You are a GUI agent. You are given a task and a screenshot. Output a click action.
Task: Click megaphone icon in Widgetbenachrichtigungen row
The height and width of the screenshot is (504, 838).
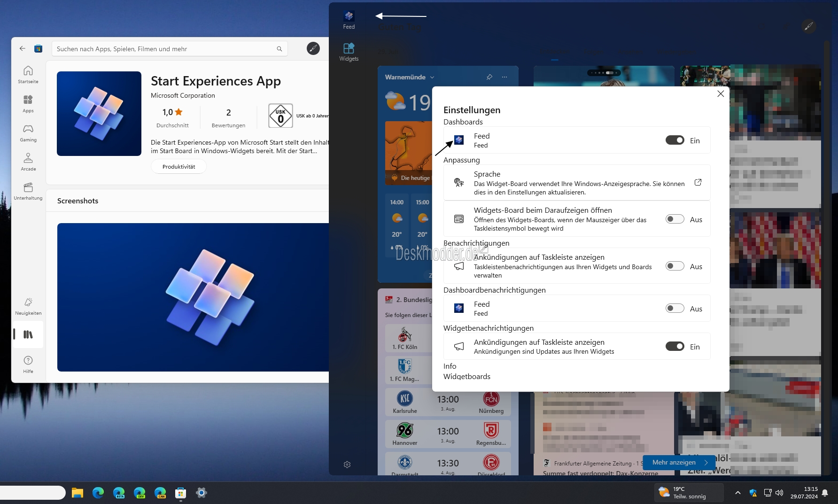(x=459, y=346)
